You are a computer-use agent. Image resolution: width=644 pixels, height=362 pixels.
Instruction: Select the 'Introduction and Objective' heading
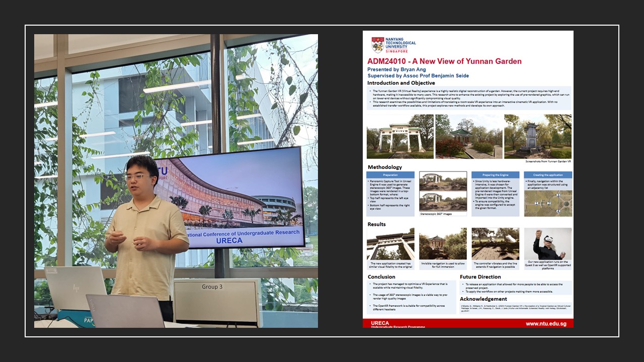point(401,83)
